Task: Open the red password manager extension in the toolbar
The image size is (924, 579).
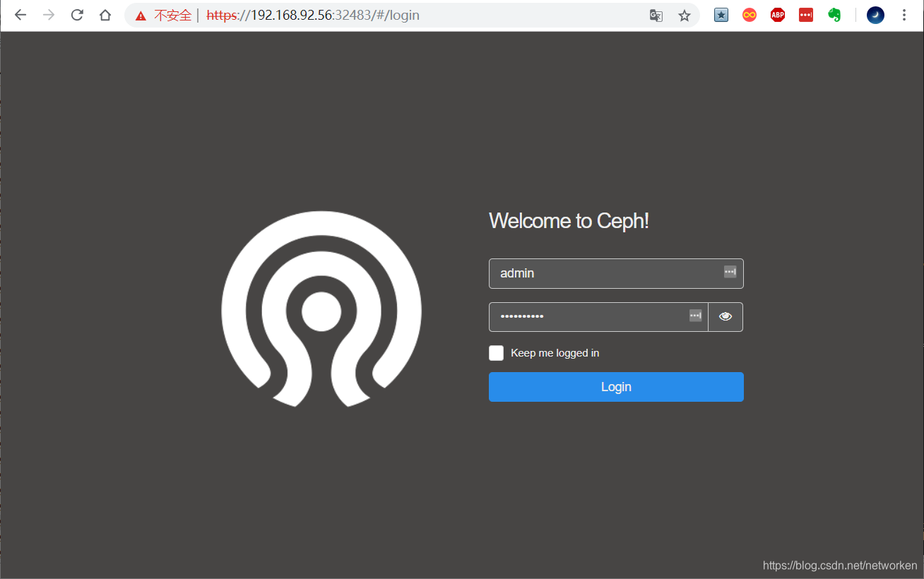Action: coord(806,15)
